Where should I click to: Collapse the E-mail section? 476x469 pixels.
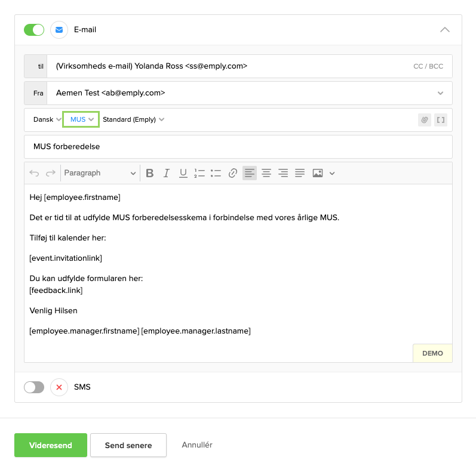[x=445, y=30]
